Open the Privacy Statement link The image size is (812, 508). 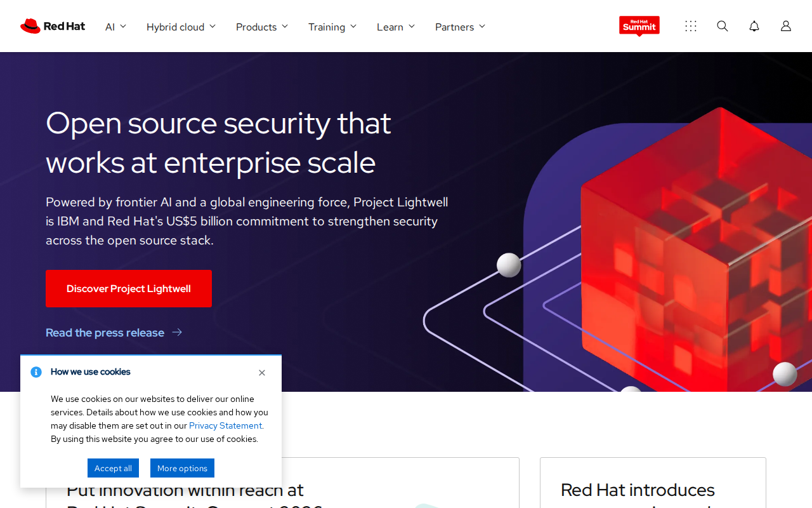[x=225, y=425]
